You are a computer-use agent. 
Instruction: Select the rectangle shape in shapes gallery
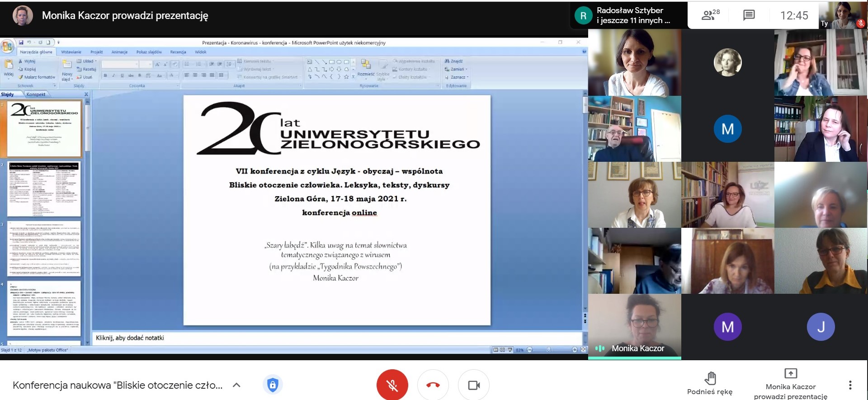click(x=332, y=62)
